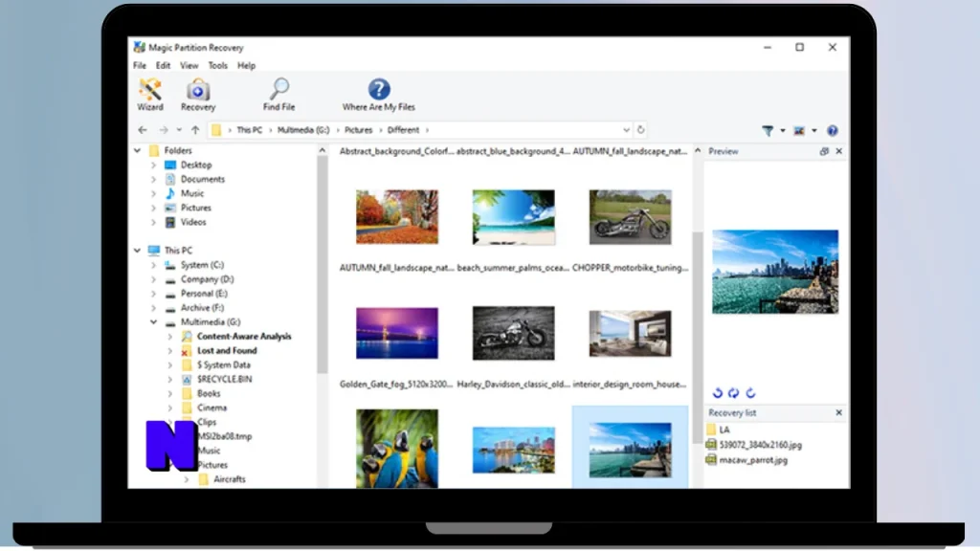980x551 pixels.
Task: Go up one folder level
Action: pos(195,130)
